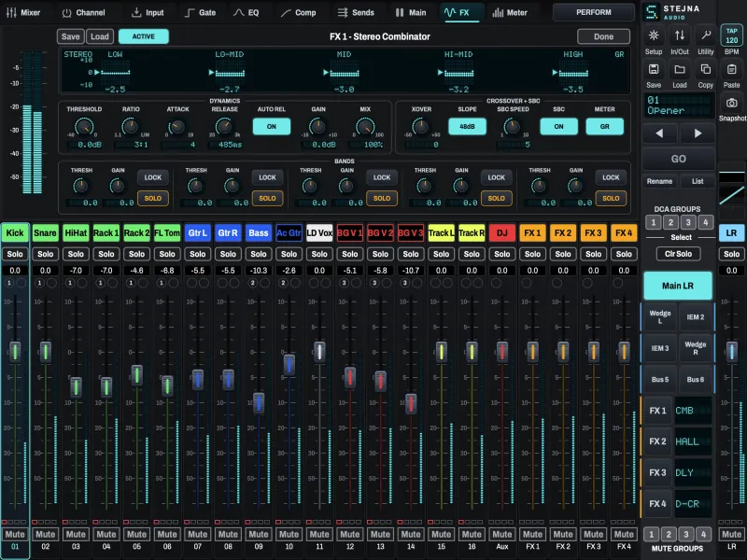Click the Save floppy disk icon
Viewport: 747px width, 560px height.
click(654, 69)
